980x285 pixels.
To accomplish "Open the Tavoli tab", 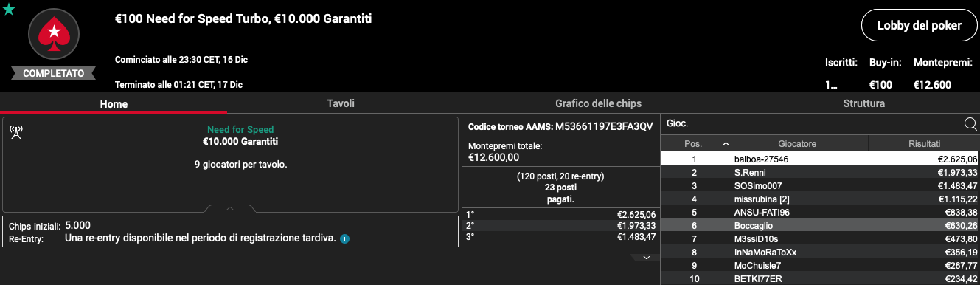I will [341, 104].
